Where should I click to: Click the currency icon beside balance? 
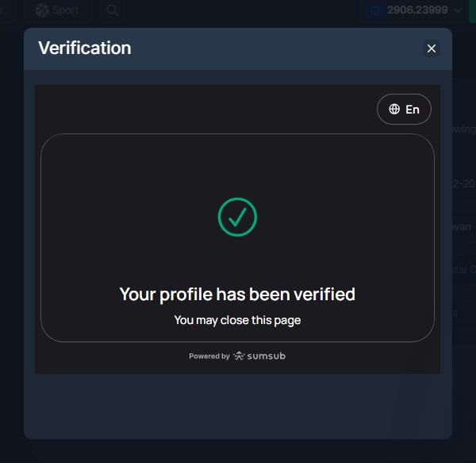coord(375,10)
